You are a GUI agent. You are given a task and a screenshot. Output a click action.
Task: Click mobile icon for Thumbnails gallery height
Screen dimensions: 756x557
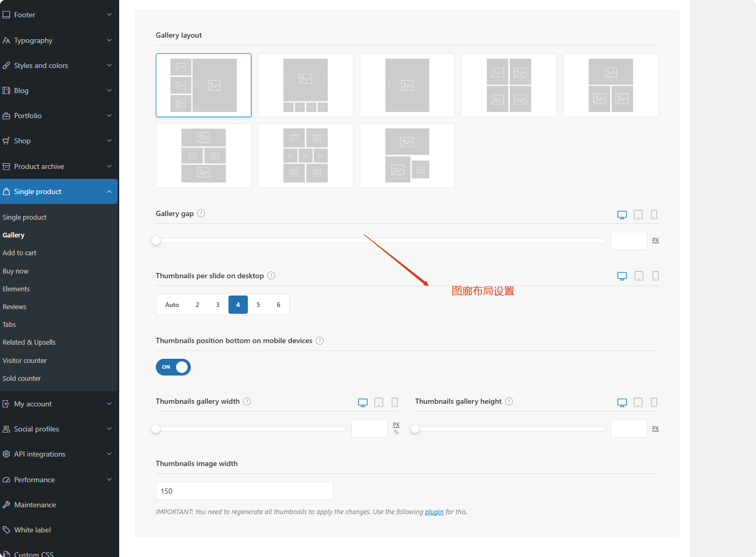coord(654,403)
